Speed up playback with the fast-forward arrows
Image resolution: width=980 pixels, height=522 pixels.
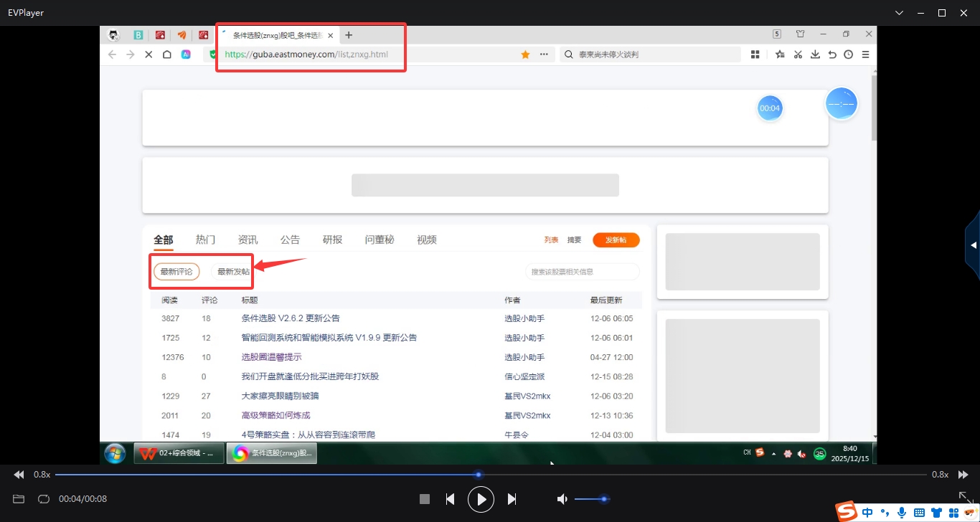[963, 475]
